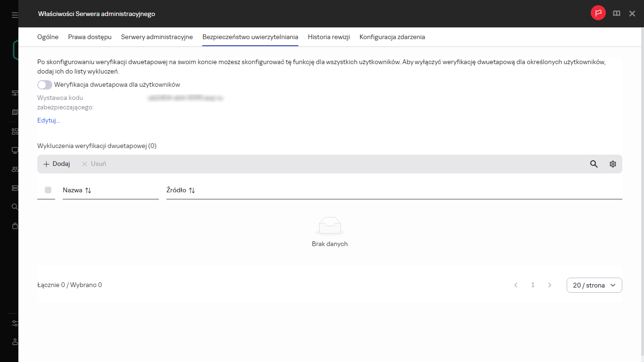This screenshot has width=644, height=362.
Task: Click the red flag notifications icon
Action: pos(598,14)
